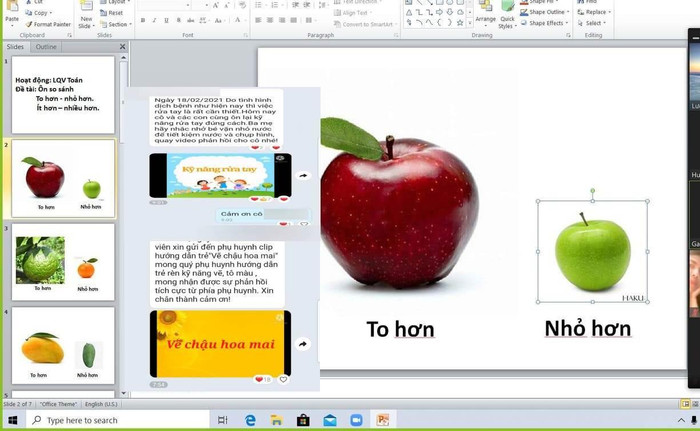The width and height of the screenshot is (700, 431).
Task: Select the left brace shape
Action: tap(440, 22)
